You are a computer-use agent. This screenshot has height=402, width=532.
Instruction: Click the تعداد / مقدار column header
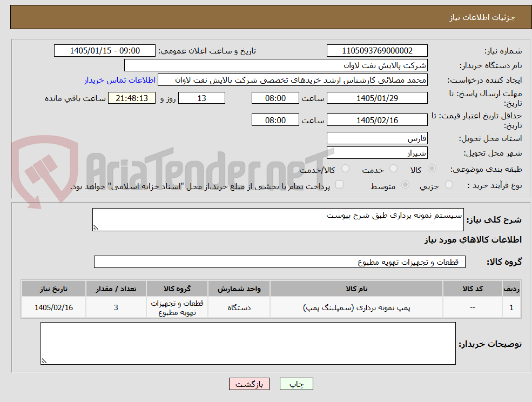pyautogui.click(x=116, y=289)
